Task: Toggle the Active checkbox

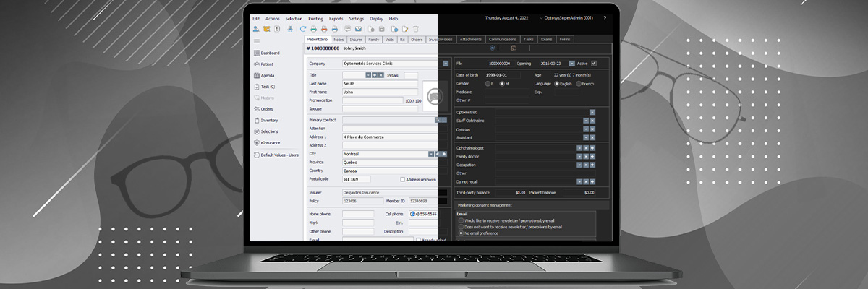Action: tap(594, 64)
